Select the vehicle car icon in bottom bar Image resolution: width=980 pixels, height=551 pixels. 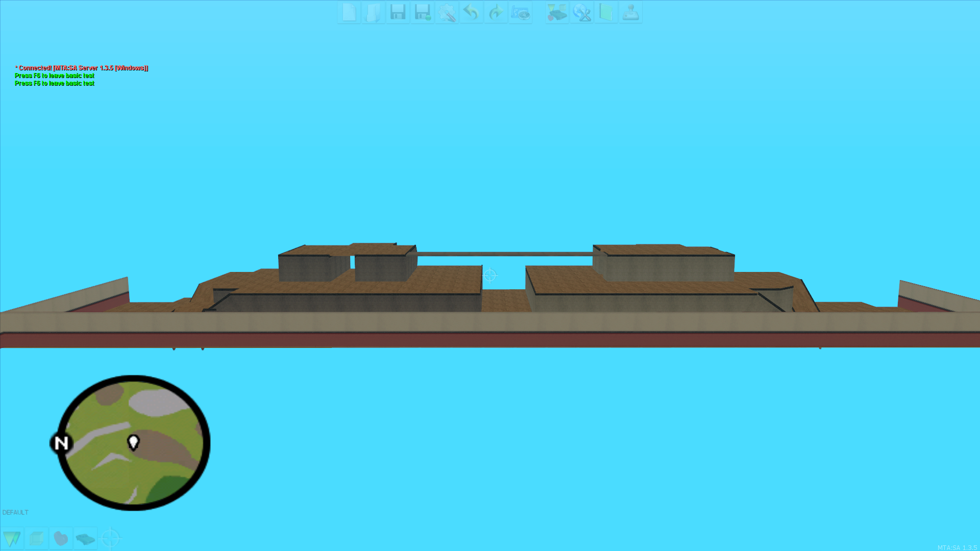pyautogui.click(x=86, y=538)
